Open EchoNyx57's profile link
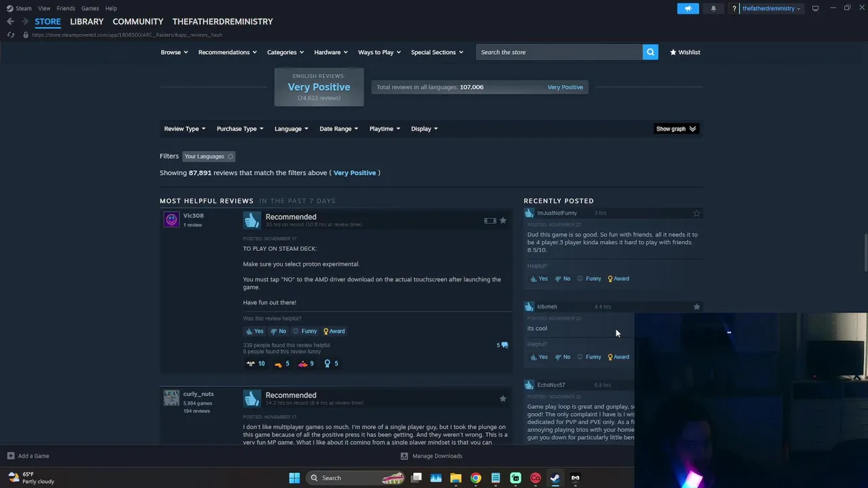 (551, 385)
